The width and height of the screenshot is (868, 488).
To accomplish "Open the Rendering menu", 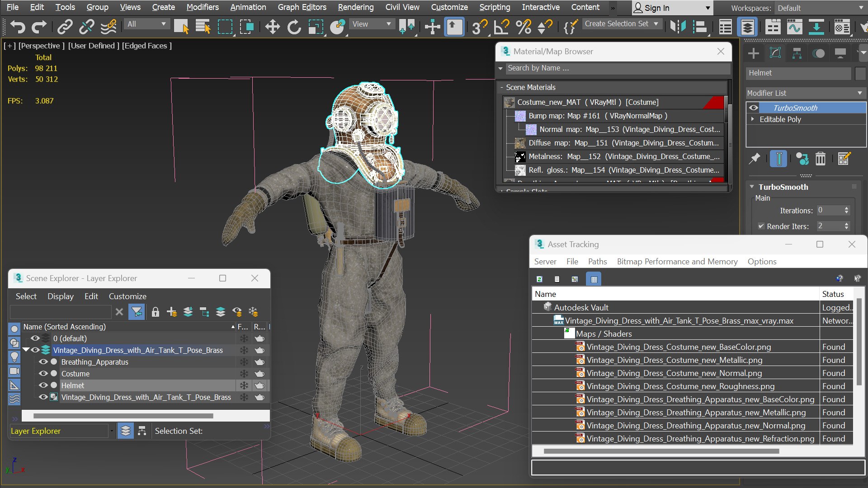I will point(356,7).
